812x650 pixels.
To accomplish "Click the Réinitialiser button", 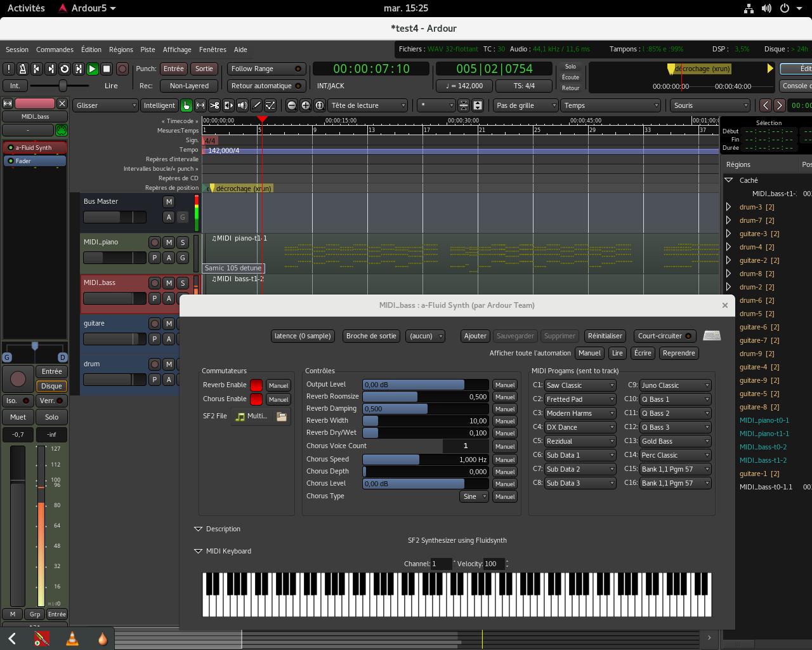I will [x=605, y=336].
